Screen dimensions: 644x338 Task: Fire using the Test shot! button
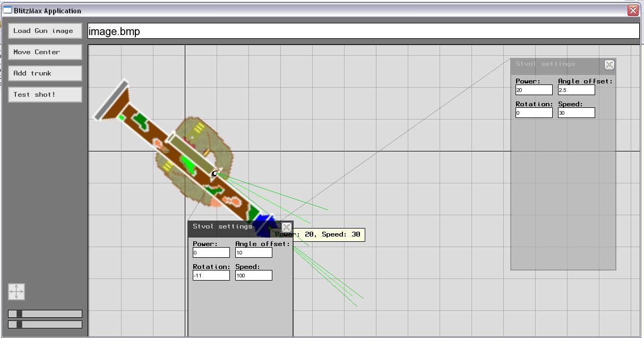coord(45,95)
